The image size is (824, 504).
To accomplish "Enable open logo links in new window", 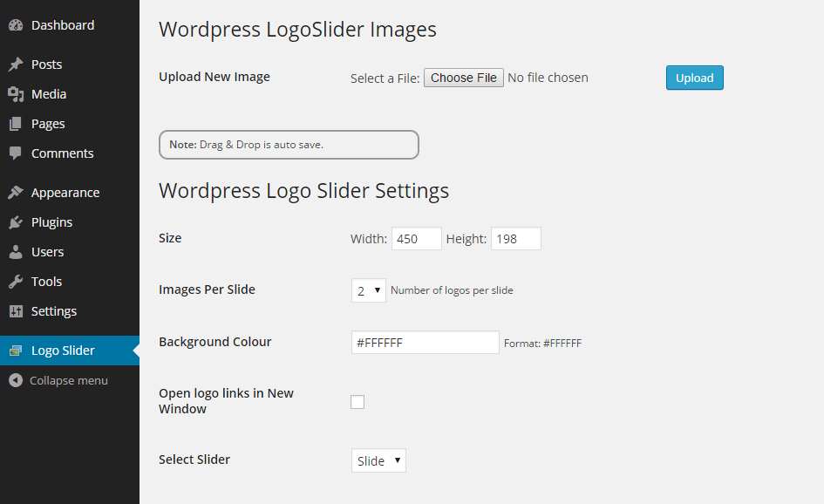I will (358, 401).
